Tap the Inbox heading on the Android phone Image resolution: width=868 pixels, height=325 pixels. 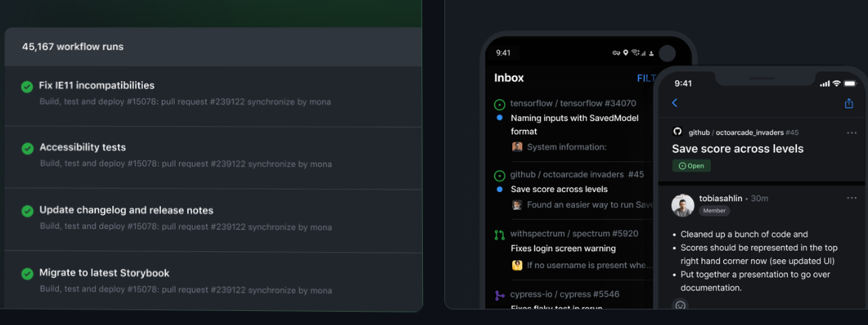point(509,78)
